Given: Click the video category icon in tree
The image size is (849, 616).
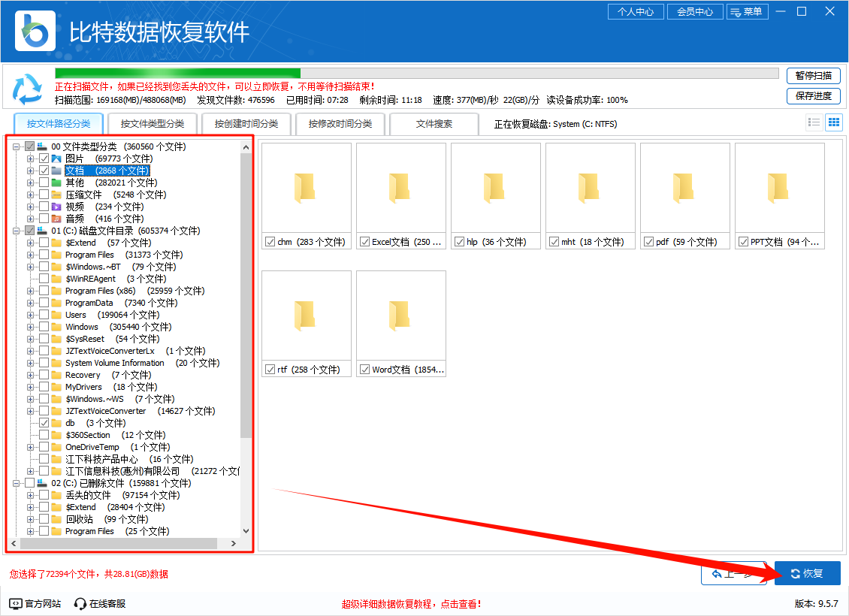Looking at the screenshot, I should (56, 207).
